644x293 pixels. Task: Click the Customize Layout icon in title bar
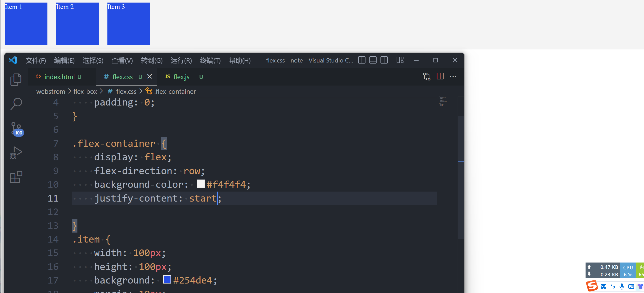pyautogui.click(x=400, y=60)
